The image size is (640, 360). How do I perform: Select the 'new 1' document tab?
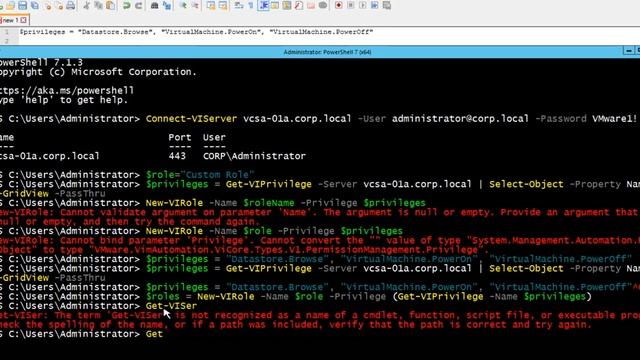(x=10, y=20)
